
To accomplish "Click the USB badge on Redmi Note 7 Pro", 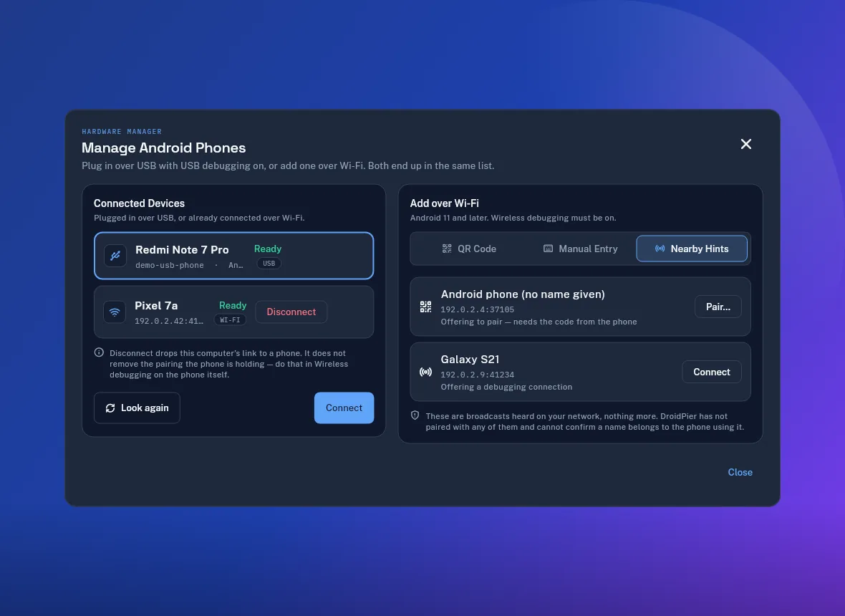I will pyautogui.click(x=269, y=264).
